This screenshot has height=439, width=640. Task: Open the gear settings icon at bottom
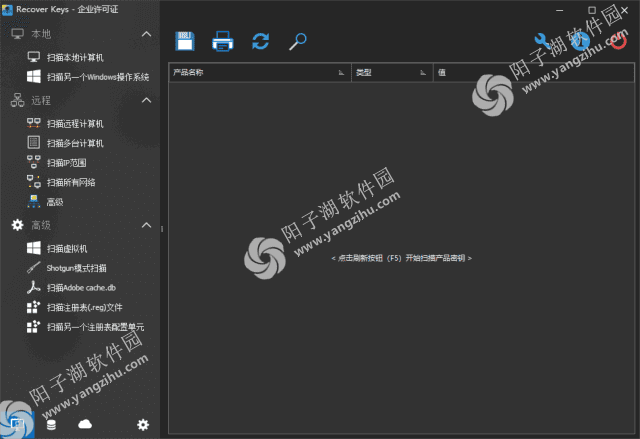143,425
